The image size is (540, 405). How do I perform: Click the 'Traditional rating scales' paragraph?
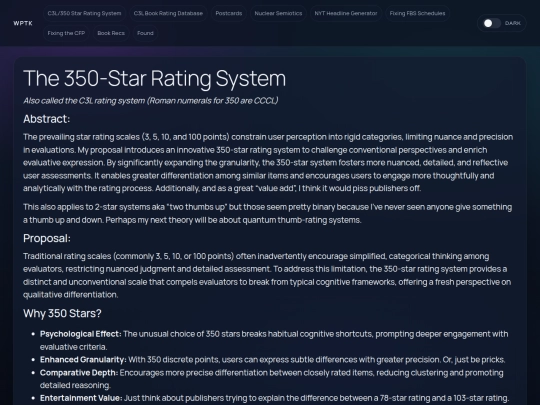(267, 276)
